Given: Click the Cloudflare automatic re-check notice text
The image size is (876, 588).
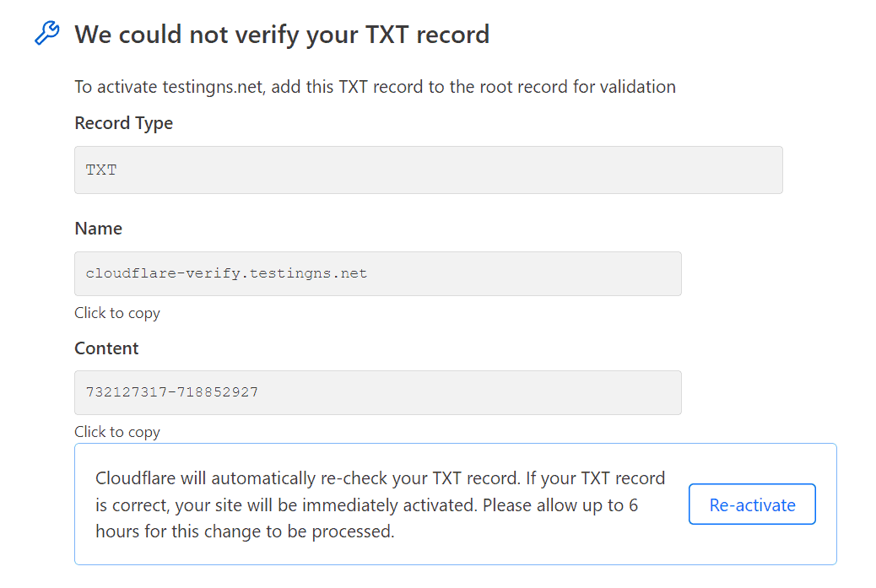Looking at the screenshot, I should click(x=380, y=504).
